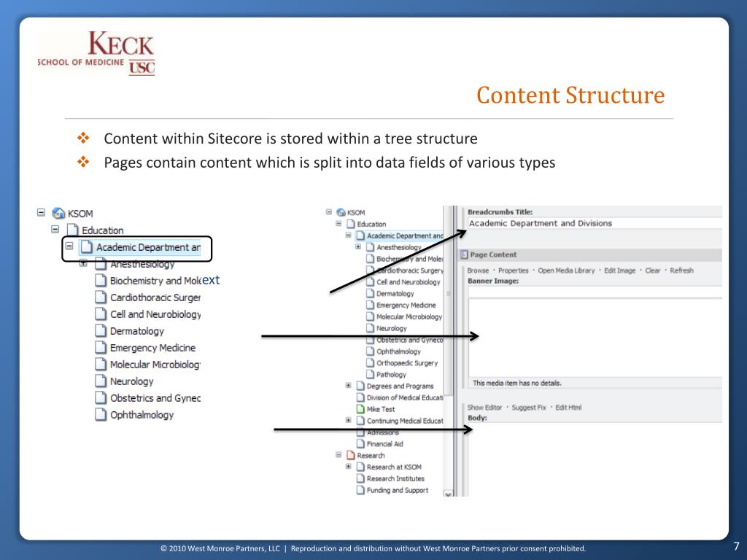Click Show Editor link for Body
The width and height of the screenshot is (747, 560).
pyautogui.click(x=484, y=408)
